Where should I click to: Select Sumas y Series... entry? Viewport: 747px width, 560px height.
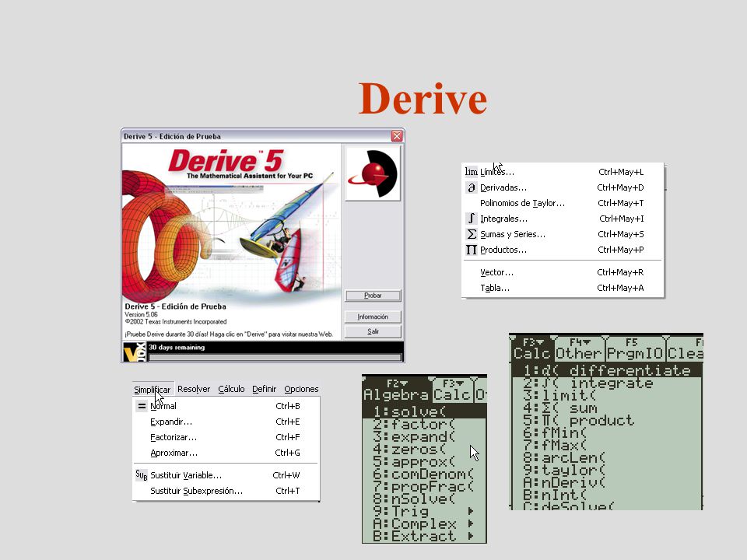tap(563, 234)
